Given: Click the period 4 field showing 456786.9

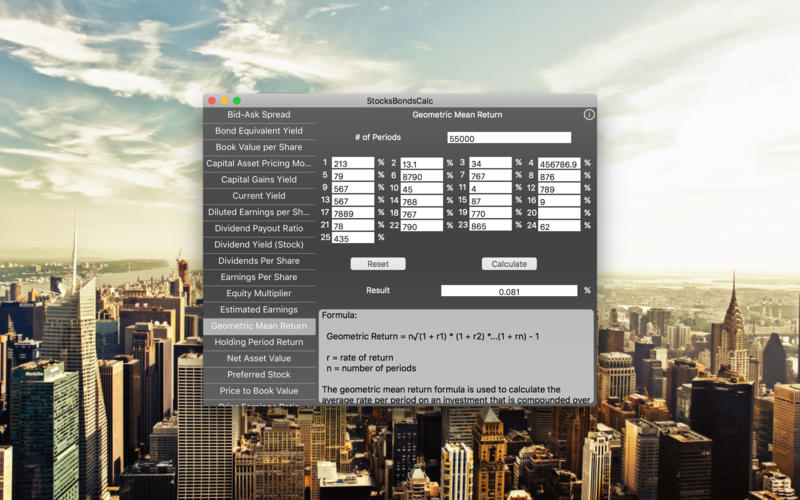Looking at the screenshot, I should pos(559,163).
